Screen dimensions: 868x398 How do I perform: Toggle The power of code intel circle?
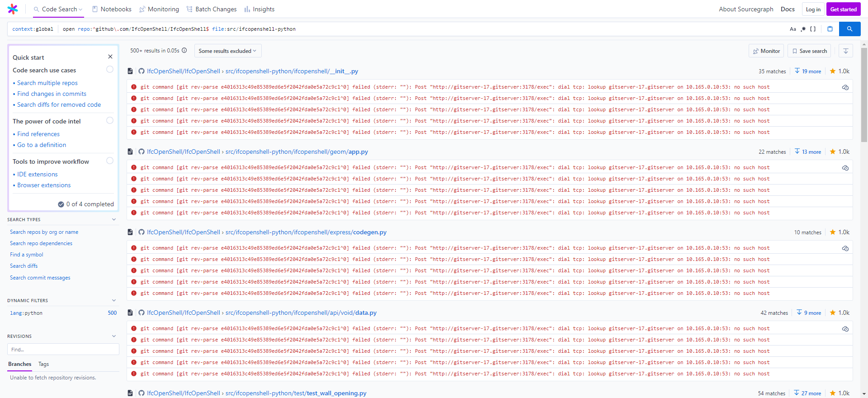[x=110, y=120]
